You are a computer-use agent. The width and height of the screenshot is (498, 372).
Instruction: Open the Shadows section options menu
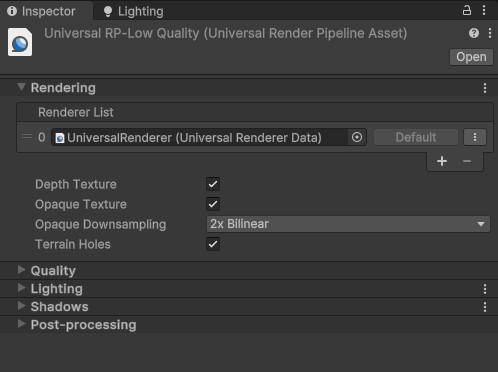pyautogui.click(x=485, y=307)
